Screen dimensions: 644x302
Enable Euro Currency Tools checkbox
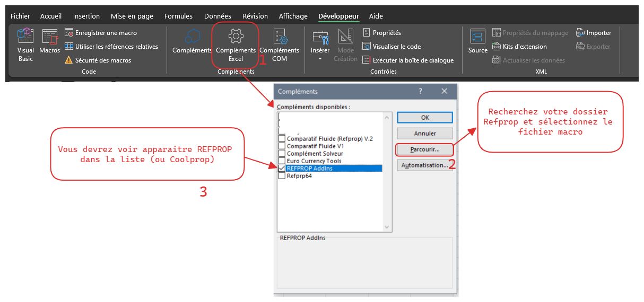pos(282,161)
